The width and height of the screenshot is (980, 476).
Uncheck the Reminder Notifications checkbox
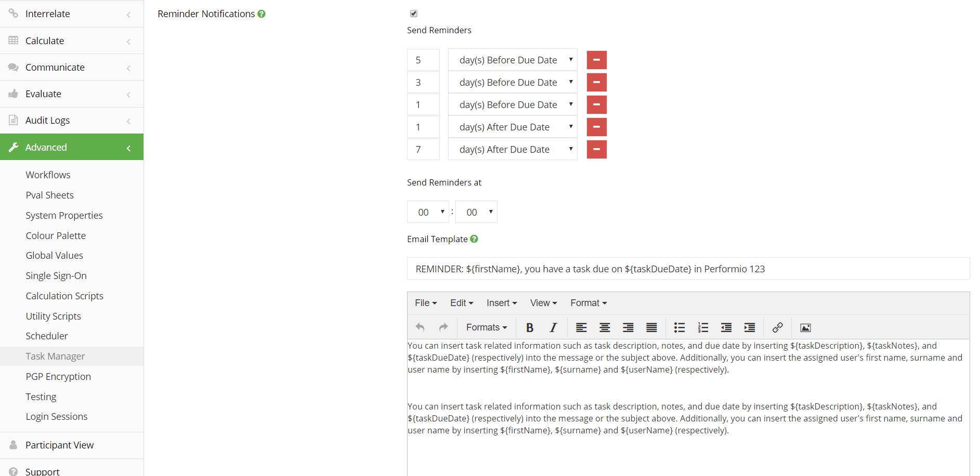[x=414, y=14]
